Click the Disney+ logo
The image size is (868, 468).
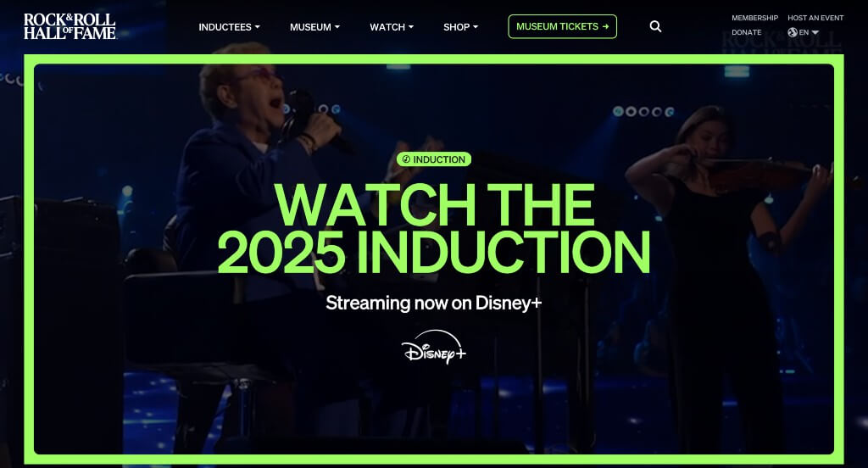point(434,347)
